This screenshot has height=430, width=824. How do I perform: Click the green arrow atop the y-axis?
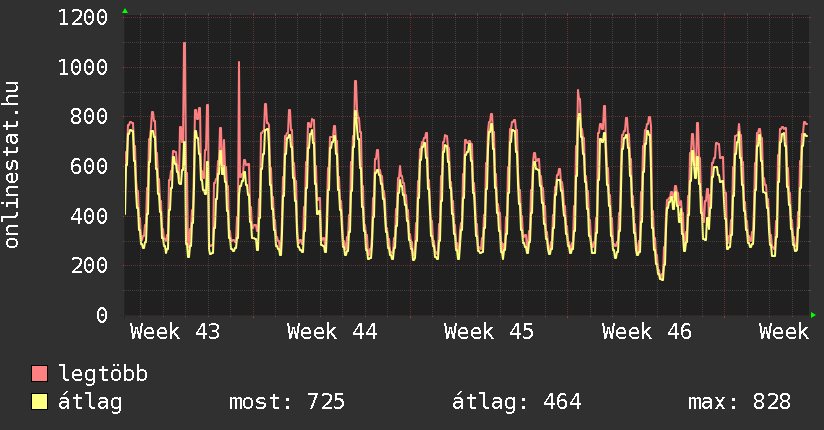[x=125, y=11]
